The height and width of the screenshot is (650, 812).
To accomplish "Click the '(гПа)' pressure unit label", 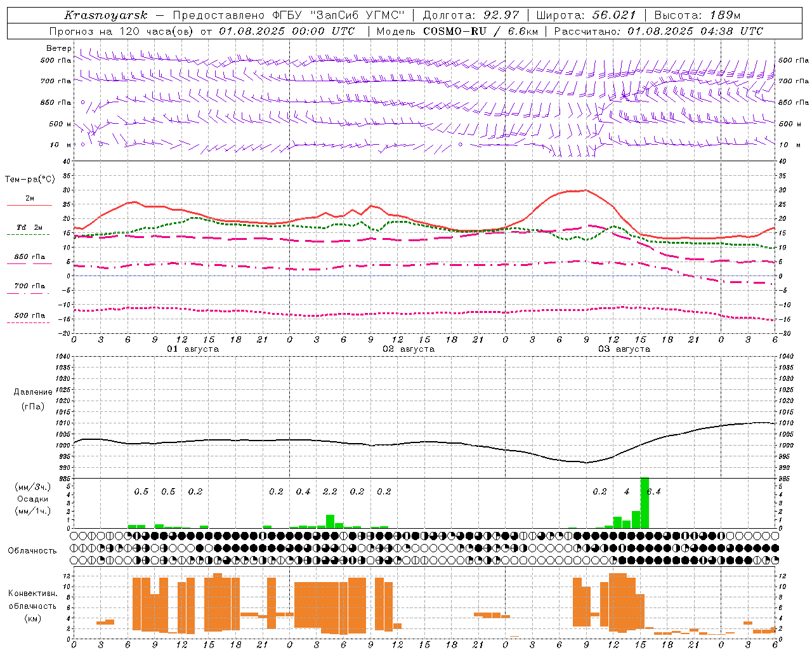I will point(33,406).
